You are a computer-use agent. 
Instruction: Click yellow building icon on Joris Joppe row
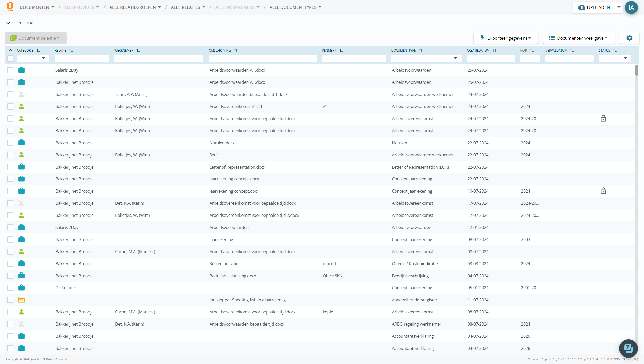[x=21, y=300]
